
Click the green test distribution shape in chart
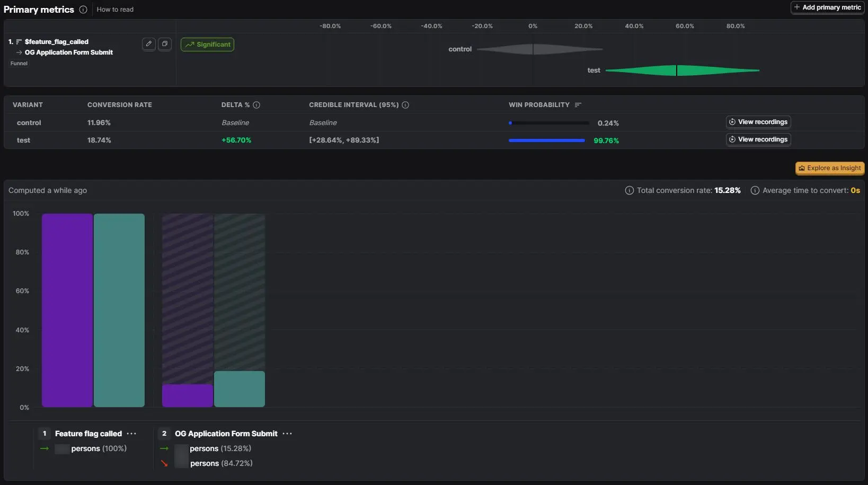683,70
